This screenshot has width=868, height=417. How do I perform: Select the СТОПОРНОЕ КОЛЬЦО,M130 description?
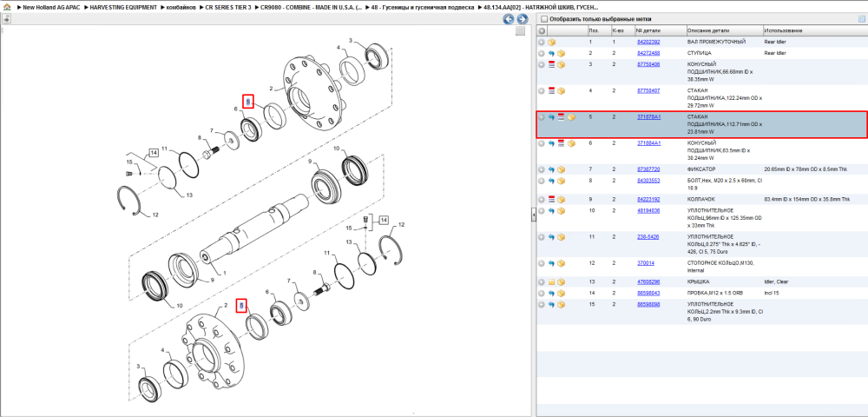click(720, 267)
